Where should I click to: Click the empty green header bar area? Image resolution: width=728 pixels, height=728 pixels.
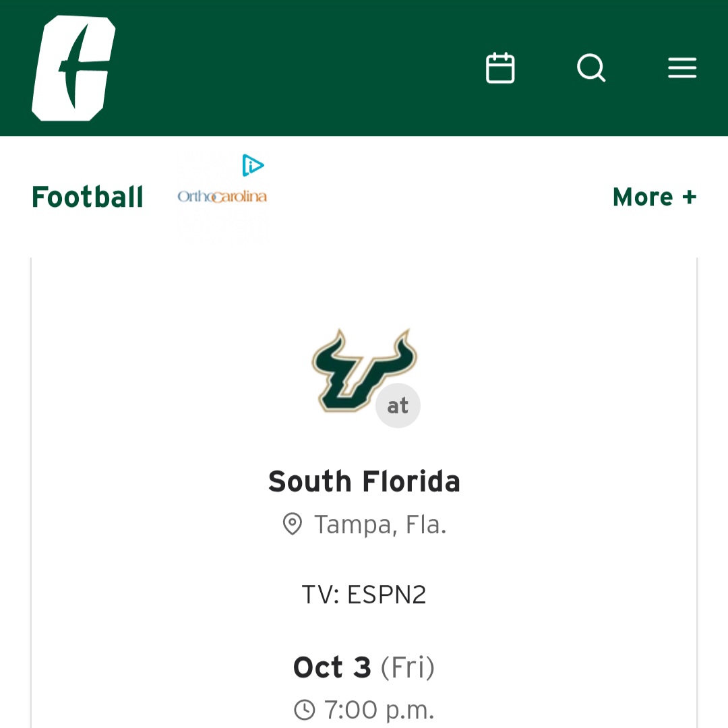(303, 68)
